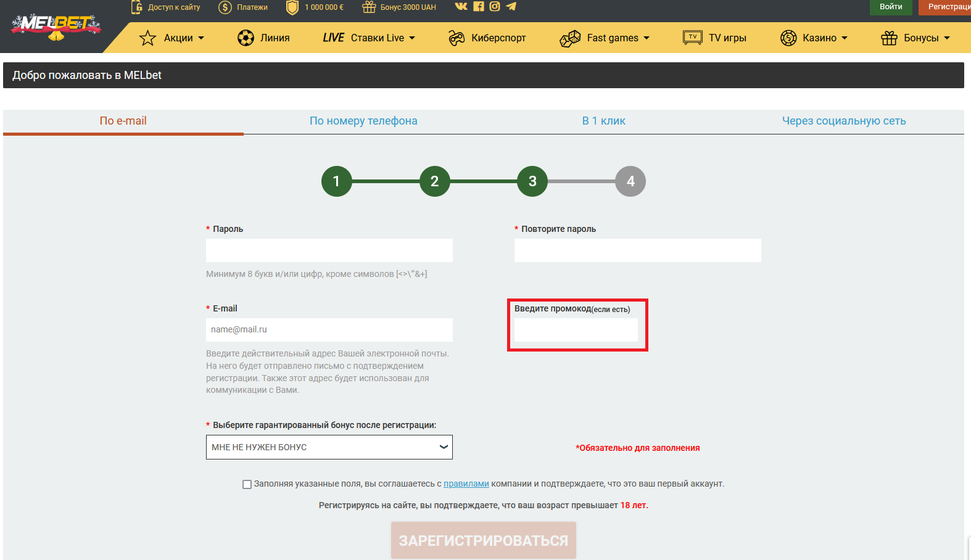The height and width of the screenshot is (560, 971).
Task: Click the Регистрация button at top
Action: point(945,7)
